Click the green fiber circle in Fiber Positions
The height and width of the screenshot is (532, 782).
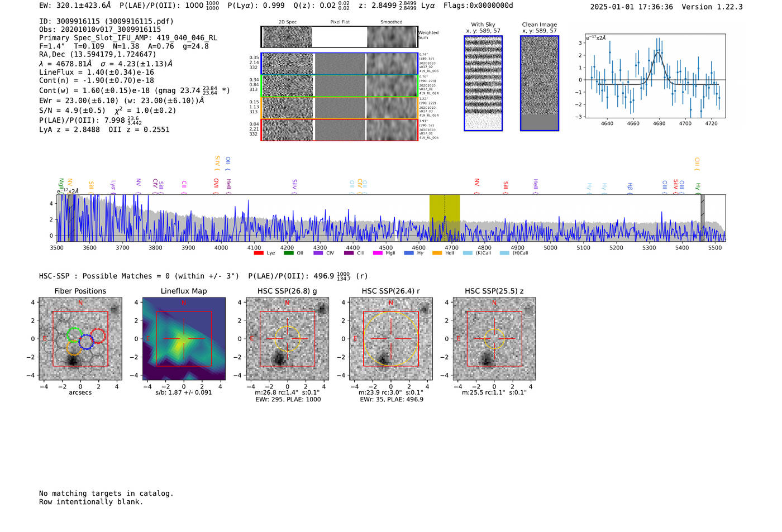coord(74,335)
